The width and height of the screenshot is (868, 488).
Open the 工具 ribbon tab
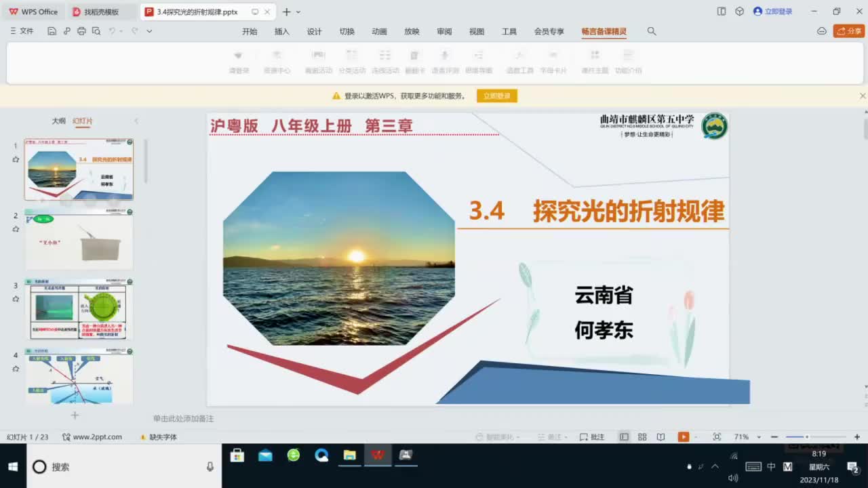click(509, 32)
